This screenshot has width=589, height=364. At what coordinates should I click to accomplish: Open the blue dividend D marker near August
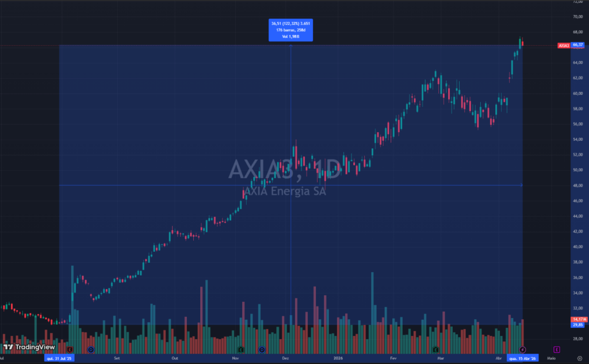90,349
